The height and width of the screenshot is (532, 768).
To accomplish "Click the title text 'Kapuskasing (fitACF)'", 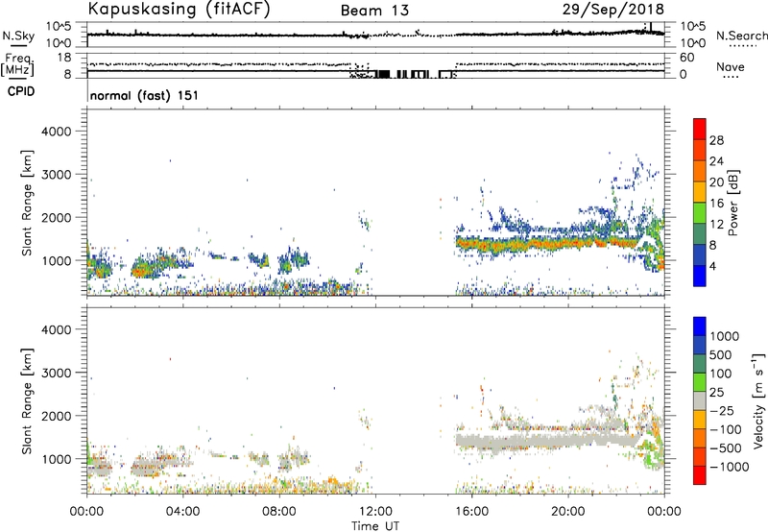I will (x=179, y=10).
